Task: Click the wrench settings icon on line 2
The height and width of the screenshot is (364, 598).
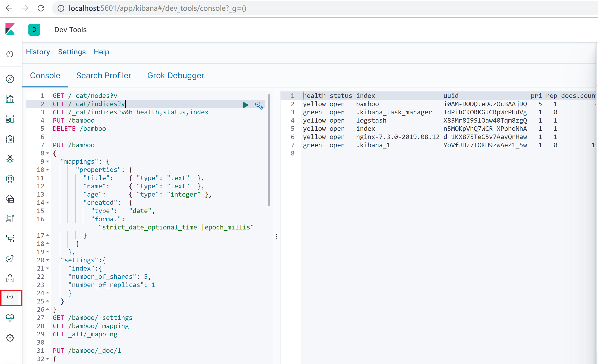Action: [258, 104]
